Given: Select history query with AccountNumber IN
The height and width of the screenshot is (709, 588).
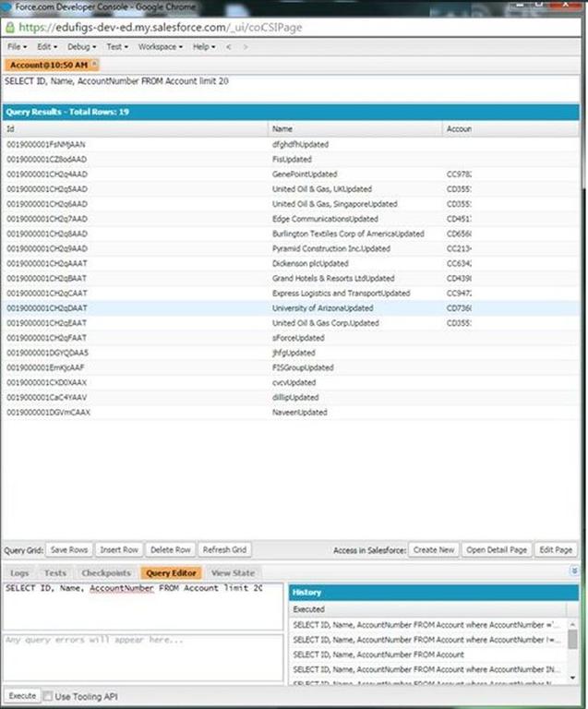Looking at the screenshot, I should coord(427,669).
